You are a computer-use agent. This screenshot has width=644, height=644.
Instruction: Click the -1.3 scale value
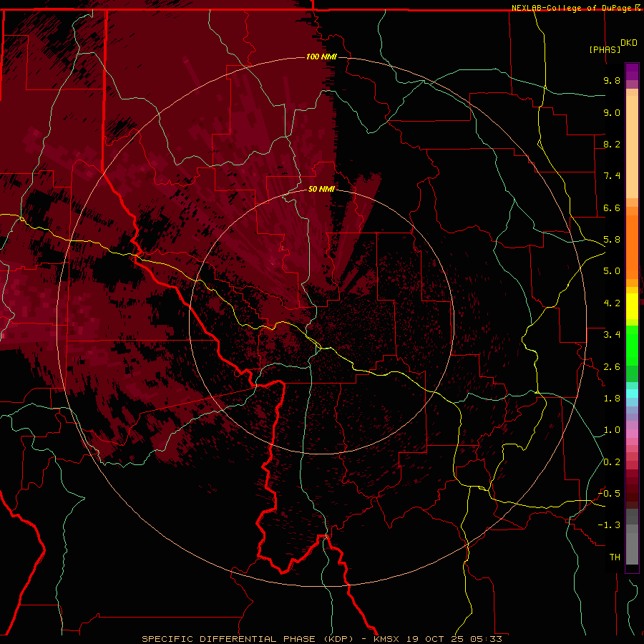coord(609,525)
